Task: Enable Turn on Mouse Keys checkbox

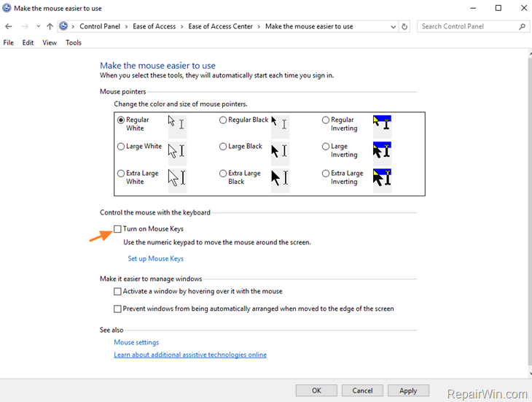Action: [117, 229]
